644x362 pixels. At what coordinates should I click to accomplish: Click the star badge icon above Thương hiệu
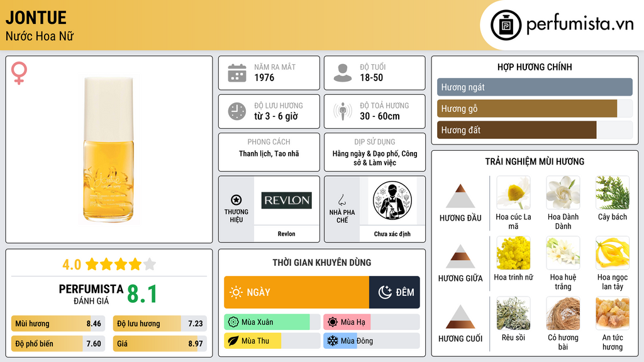point(236,200)
